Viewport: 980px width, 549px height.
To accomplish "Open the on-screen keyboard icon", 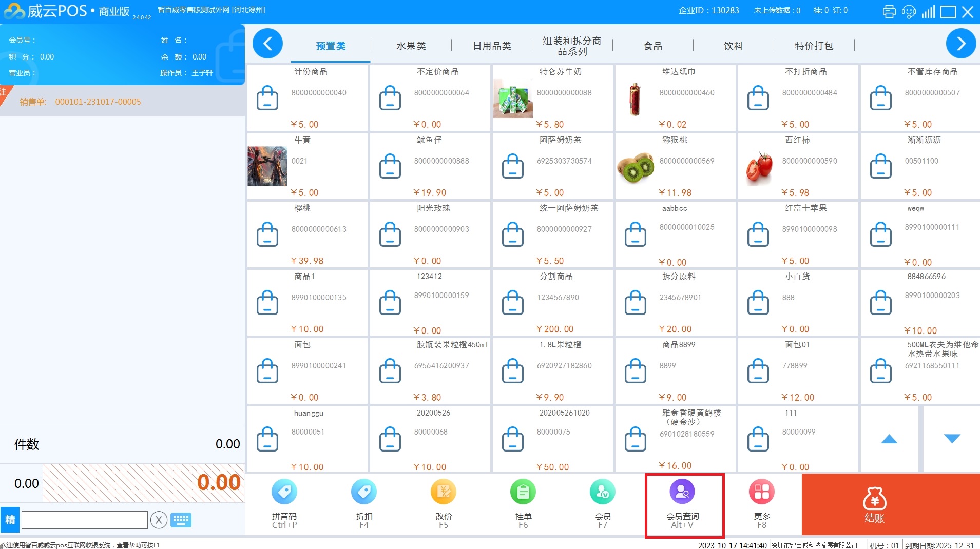I will tap(181, 520).
